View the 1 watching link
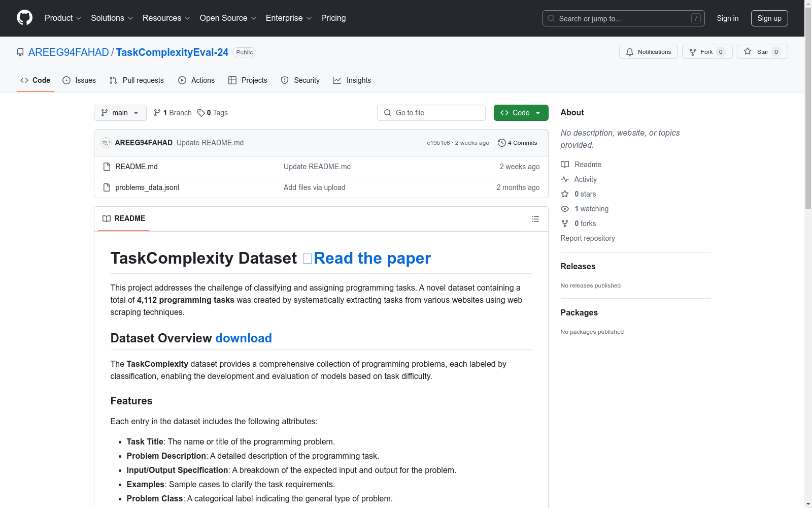 (585, 209)
